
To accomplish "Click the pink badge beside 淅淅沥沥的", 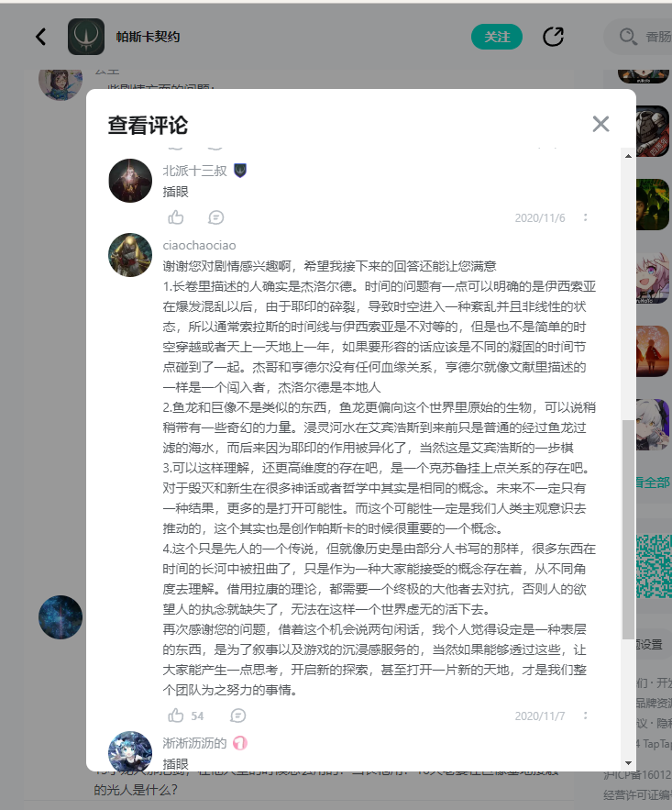I will click(240, 743).
